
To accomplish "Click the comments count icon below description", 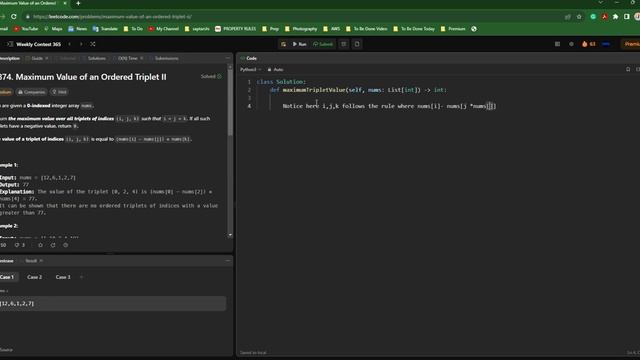I will tap(20, 245).
